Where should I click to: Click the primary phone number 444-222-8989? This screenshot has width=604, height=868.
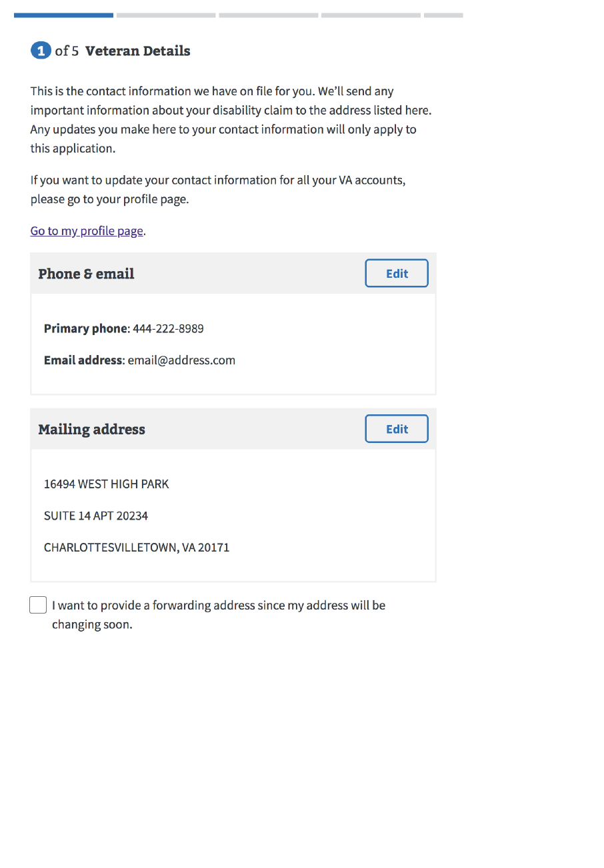point(168,328)
